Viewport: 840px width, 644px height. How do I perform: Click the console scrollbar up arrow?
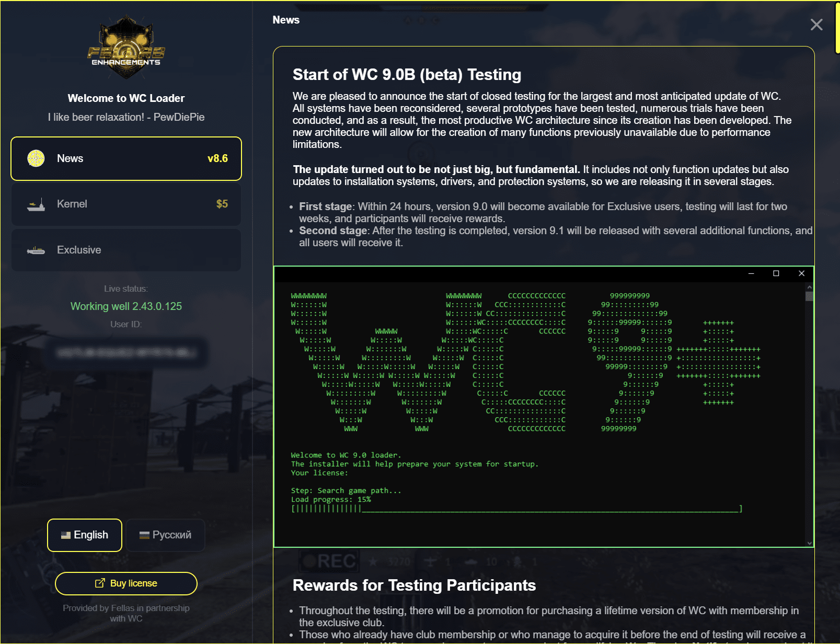pos(809,287)
